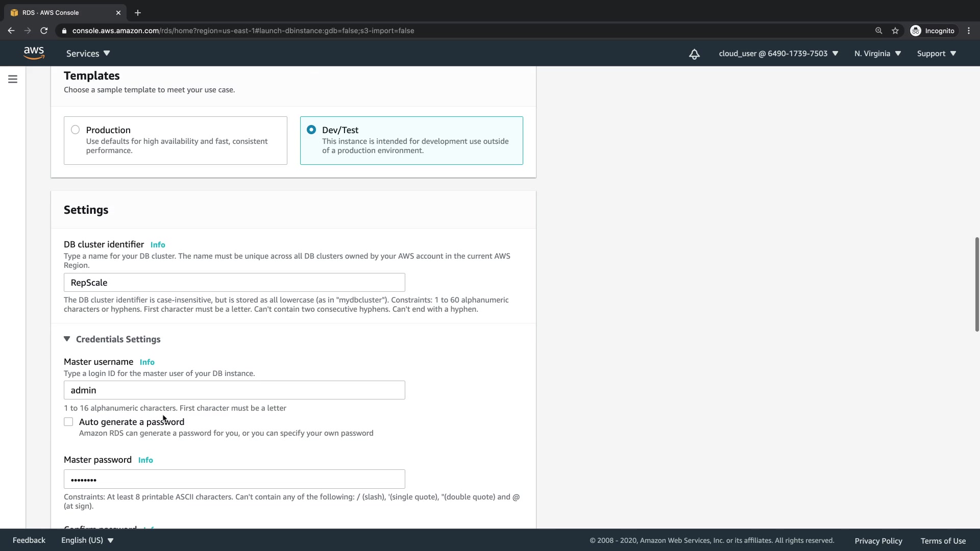980x551 pixels.
Task: Click the DB cluster identifier input field
Action: pos(234,283)
